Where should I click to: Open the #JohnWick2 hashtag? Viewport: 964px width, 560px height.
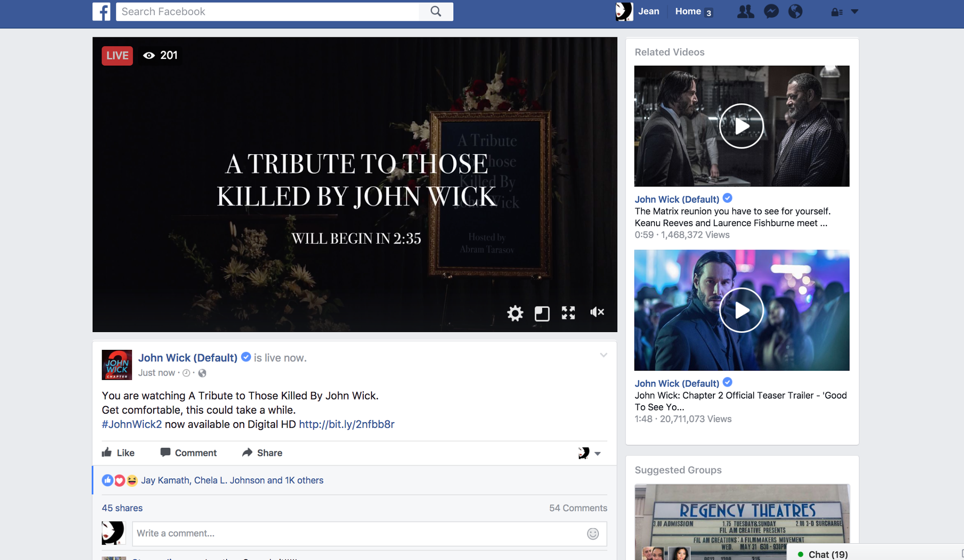tap(132, 424)
